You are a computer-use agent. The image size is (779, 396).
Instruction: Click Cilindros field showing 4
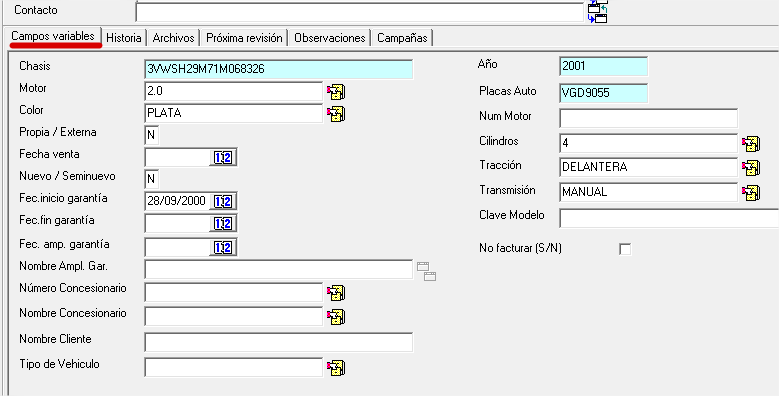point(649,144)
